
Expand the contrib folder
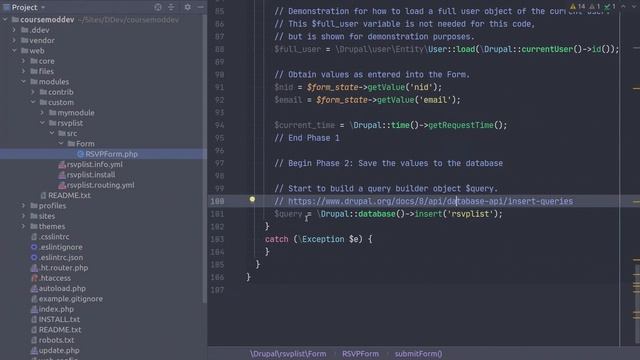33,92
